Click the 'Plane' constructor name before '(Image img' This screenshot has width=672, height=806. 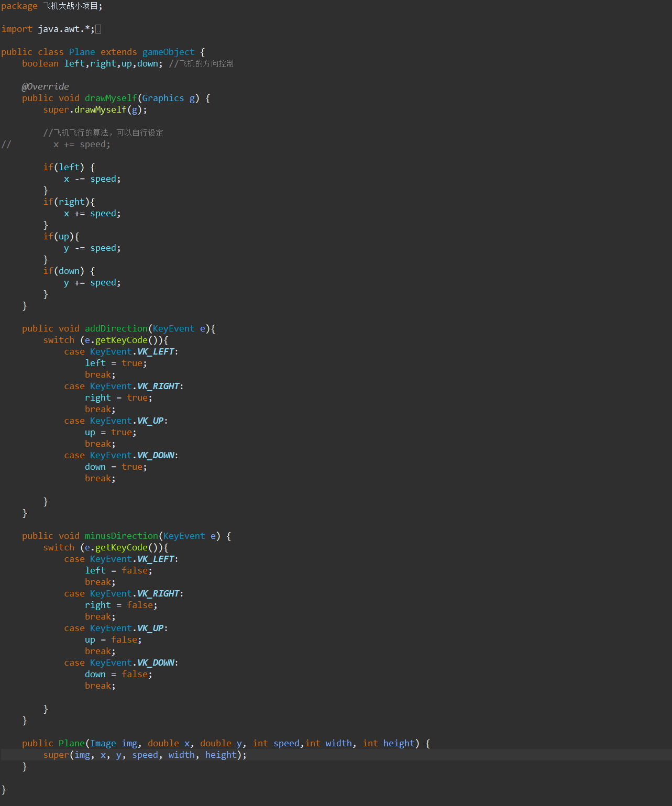point(72,744)
